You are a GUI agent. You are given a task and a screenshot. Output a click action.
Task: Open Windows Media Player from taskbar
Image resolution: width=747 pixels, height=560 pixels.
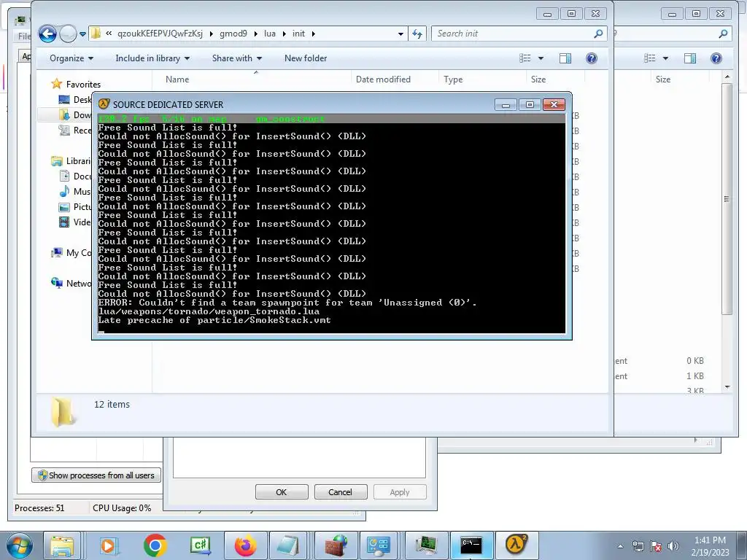[x=109, y=545]
